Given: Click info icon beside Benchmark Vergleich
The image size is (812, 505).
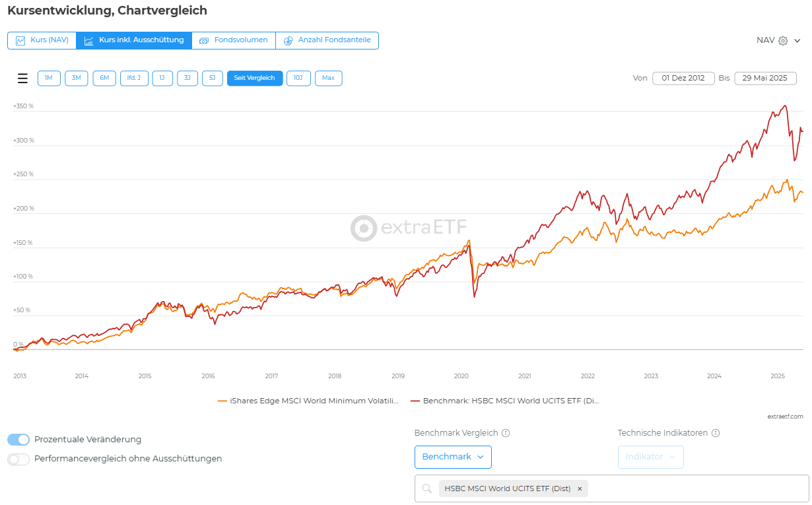Looking at the screenshot, I should [x=506, y=433].
